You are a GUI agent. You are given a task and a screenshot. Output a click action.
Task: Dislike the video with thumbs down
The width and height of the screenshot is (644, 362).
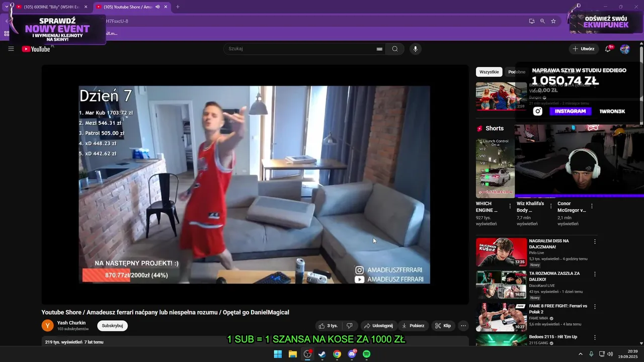[350, 326]
